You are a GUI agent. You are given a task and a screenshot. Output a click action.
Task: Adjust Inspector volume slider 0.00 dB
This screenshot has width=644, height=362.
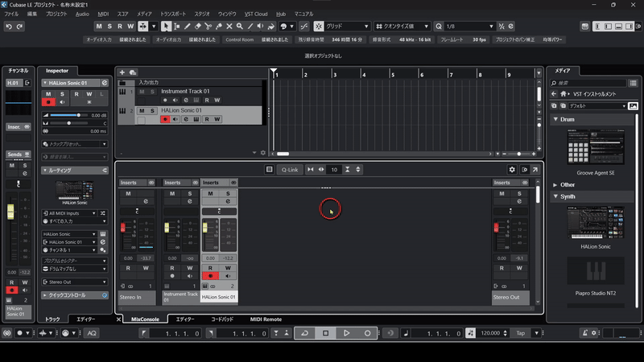78,115
